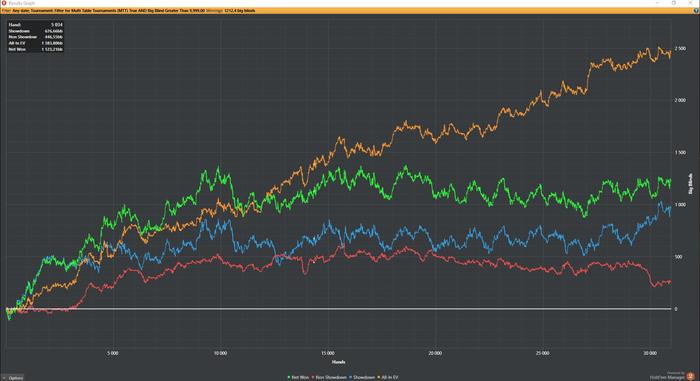Click the Hands axis title below the chart
Viewport: 700px width, 381px height.
point(338,362)
